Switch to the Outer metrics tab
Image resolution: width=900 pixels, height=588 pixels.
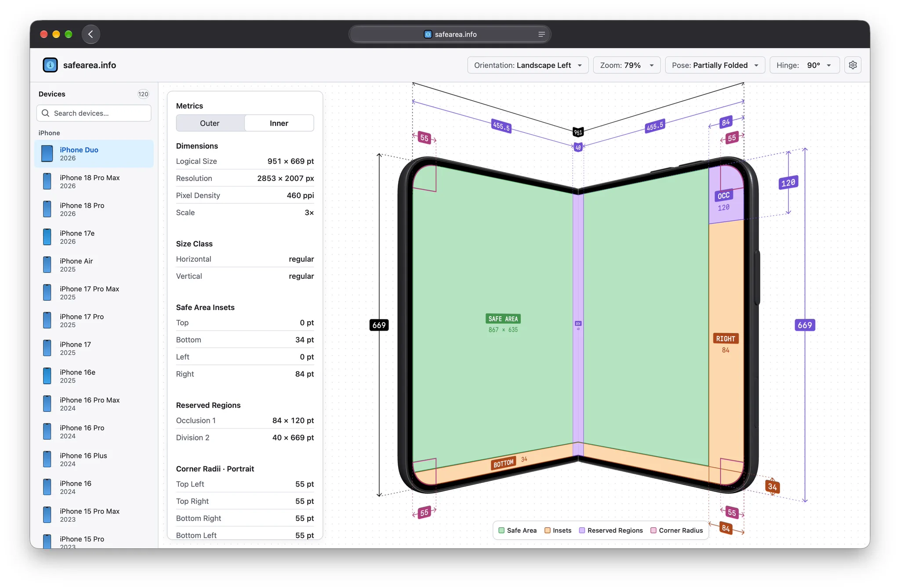(210, 123)
